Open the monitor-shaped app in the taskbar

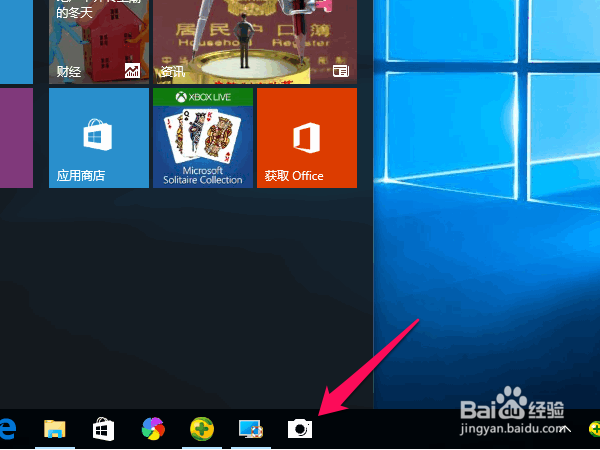pyautogui.click(x=251, y=429)
